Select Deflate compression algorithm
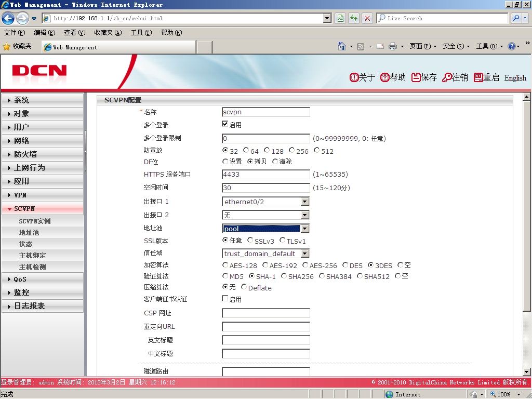The width and height of the screenshot is (532, 399). [x=244, y=287]
